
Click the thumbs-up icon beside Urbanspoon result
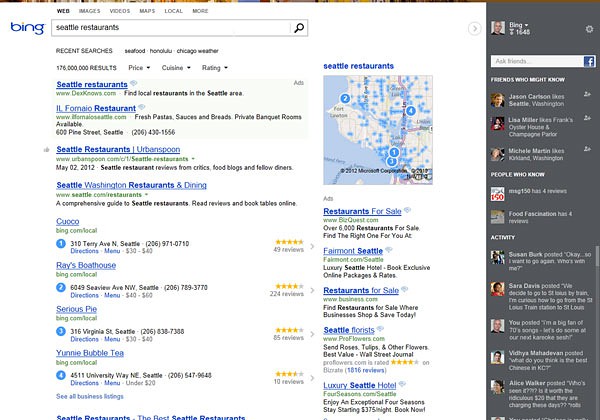47,149
